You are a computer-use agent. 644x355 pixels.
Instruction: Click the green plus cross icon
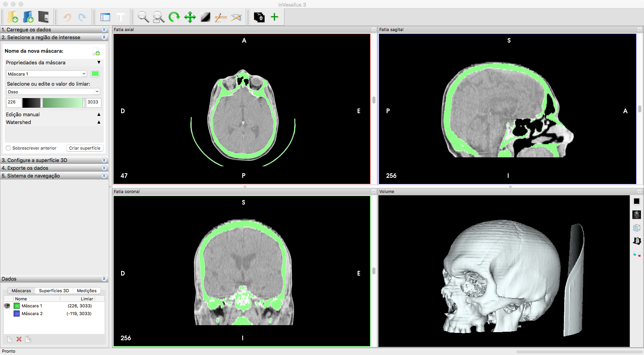tap(274, 17)
